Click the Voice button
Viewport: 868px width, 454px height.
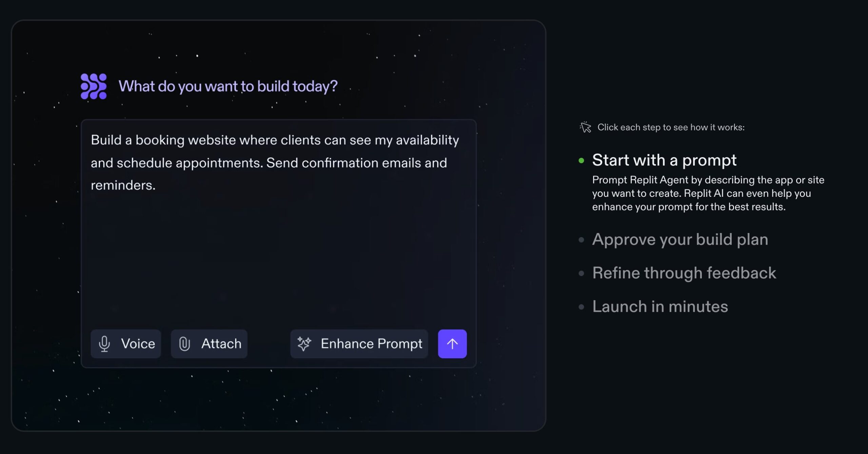pos(126,344)
